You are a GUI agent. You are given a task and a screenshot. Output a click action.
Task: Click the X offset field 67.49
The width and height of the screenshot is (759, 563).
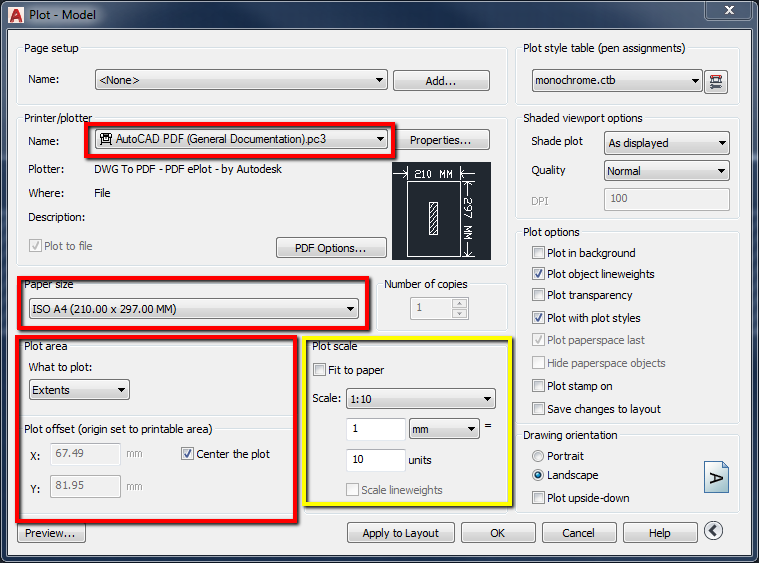point(85,454)
